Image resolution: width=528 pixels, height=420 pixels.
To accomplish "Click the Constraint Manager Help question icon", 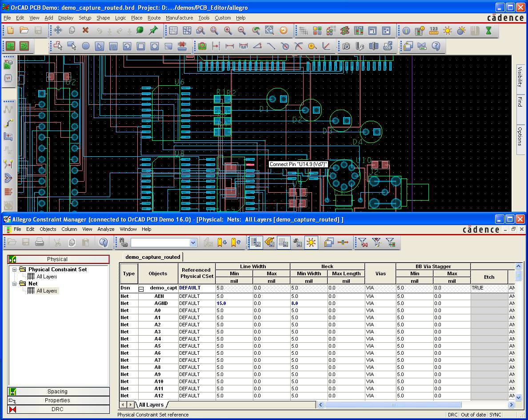I will point(104,242).
